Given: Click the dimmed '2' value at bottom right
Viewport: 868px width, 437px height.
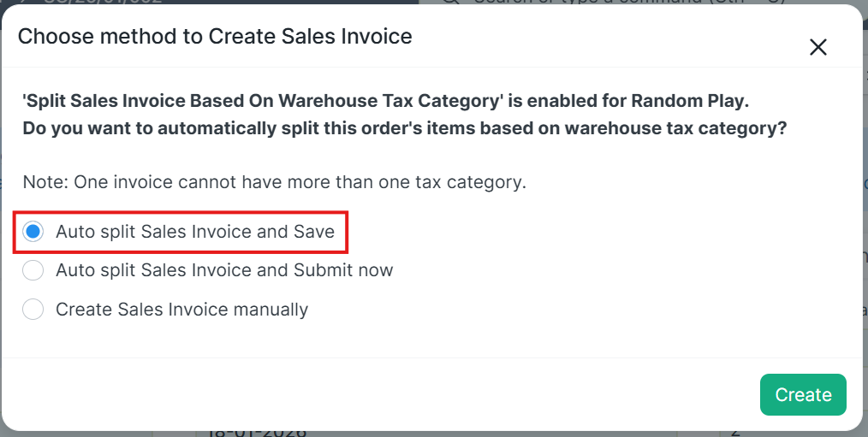Looking at the screenshot, I should pos(735,434).
